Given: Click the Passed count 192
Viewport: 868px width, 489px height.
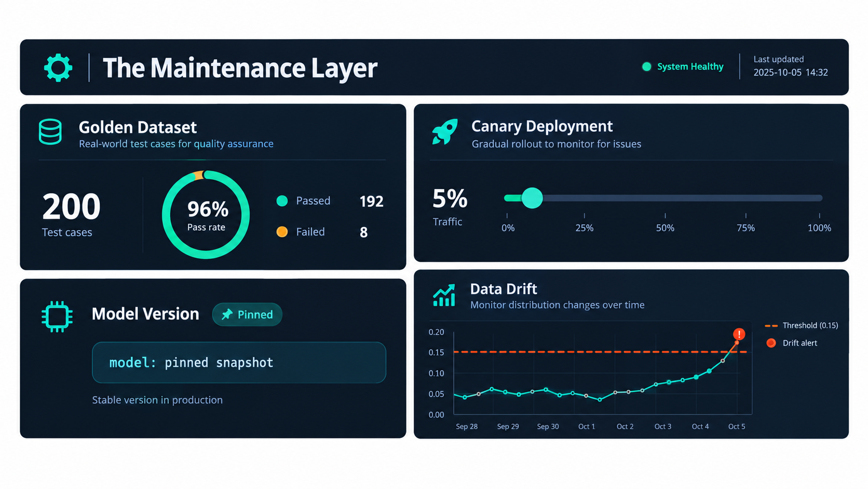Looking at the screenshot, I should pos(371,202).
